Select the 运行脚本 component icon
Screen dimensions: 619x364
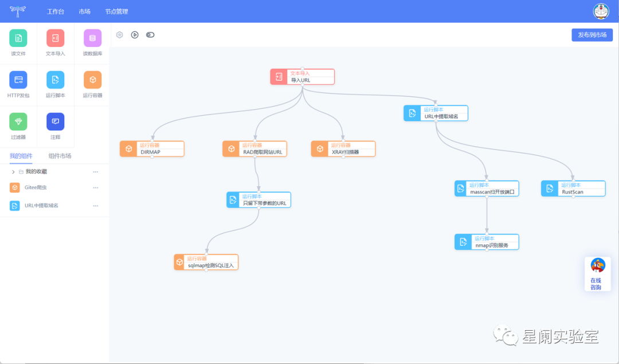[55, 80]
